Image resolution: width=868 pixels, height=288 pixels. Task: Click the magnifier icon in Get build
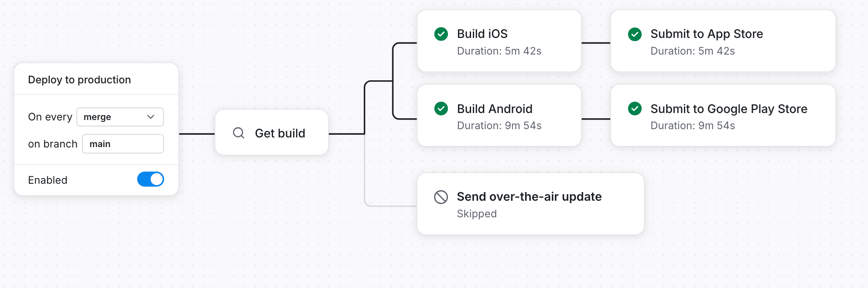pos(239,133)
